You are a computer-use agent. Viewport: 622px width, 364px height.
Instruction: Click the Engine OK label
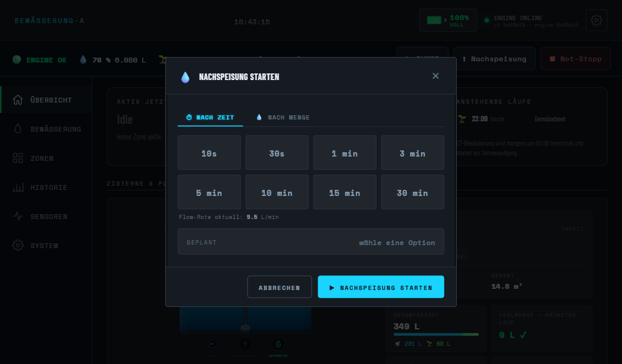46,60
